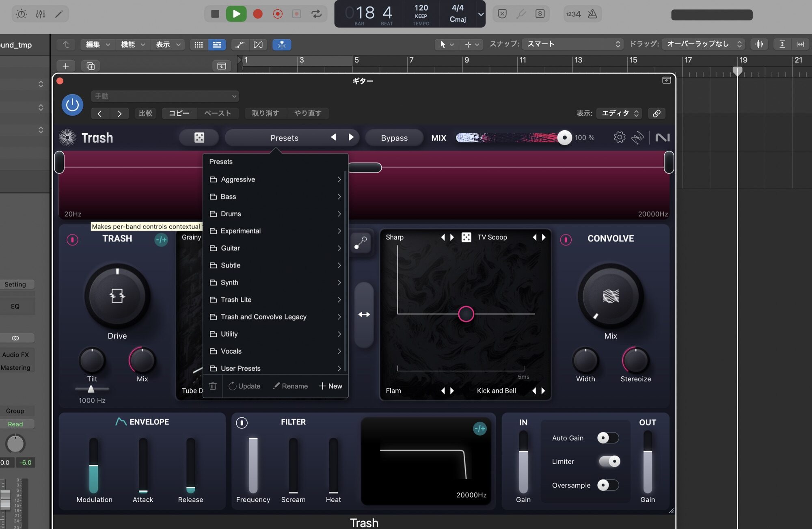Enable the Oversample switch
812x529 pixels.
(608, 485)
